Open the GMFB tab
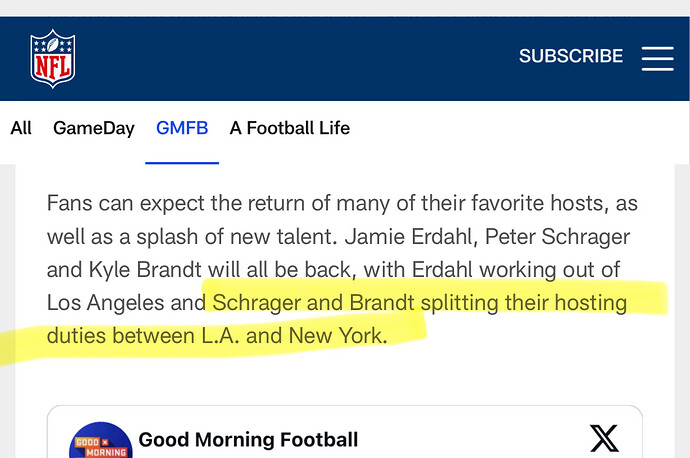Viewport: 690px width, 458px height. [x=182, y=128]
